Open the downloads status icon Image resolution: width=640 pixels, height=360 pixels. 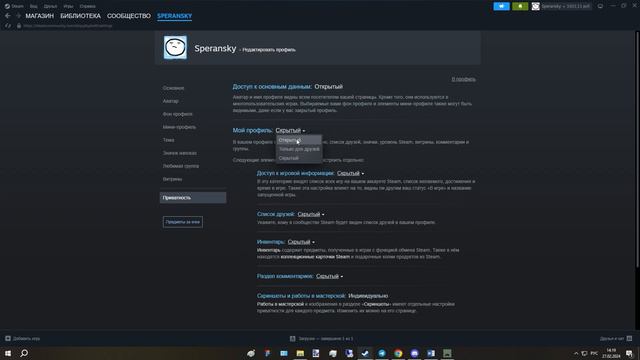click(x=293, y=338)
